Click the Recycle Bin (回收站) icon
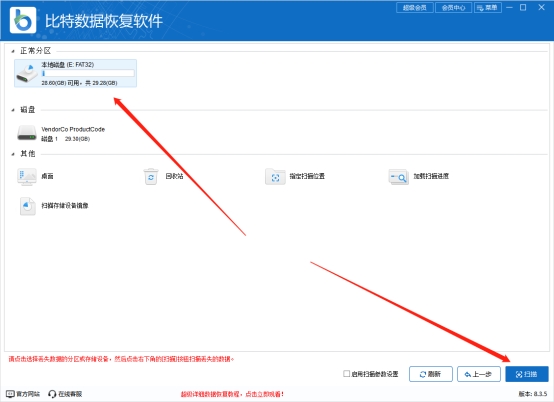Viewport: 554px width, 402px height. [x=151, y=176]
